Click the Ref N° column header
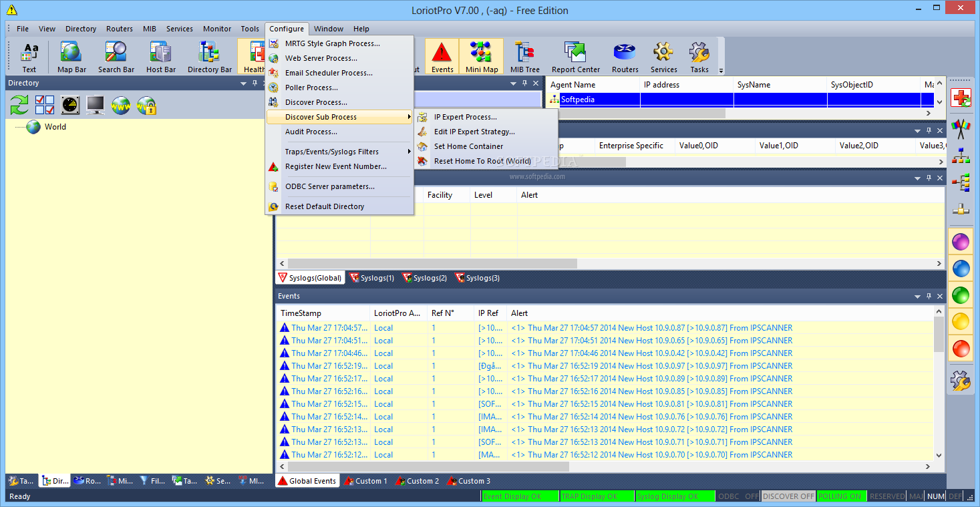Image resolution: width=980 pixels, height=507 pixels. coord(450,313)
